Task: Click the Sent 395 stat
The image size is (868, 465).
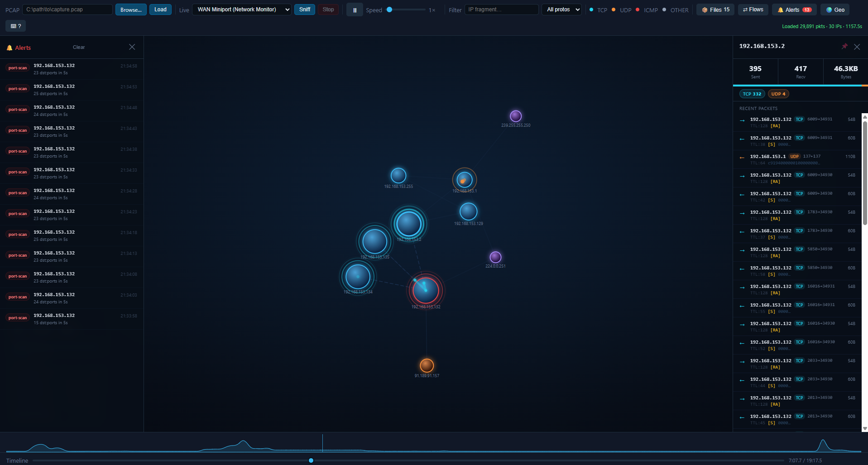Action: (x=755, y=72)
